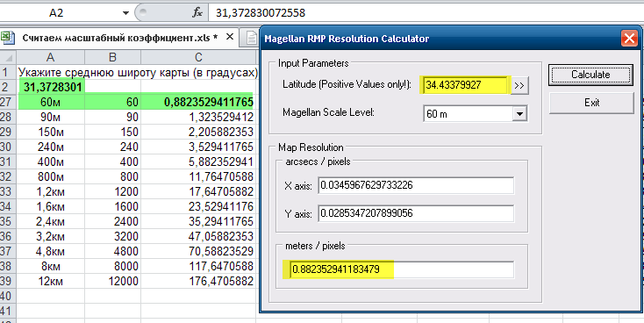Close the Magellan RMP Resolution Calculator dialog
Screen dimensions: 644x323
click(629, 39)
